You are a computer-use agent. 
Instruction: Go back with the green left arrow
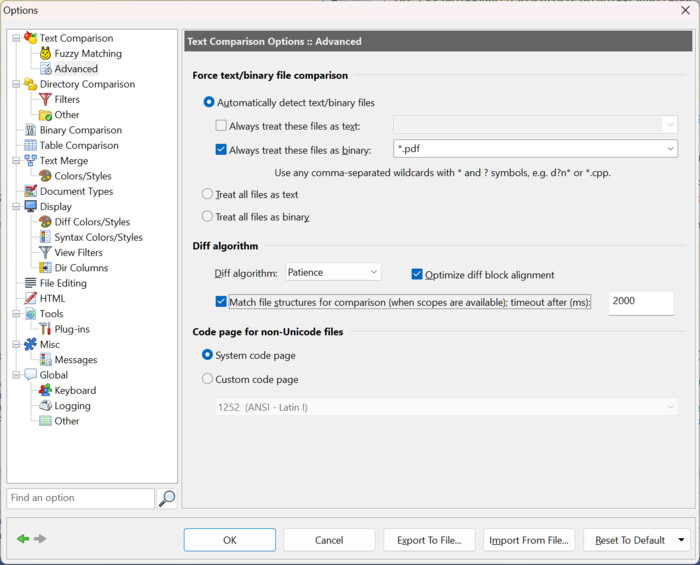point(23,539)
